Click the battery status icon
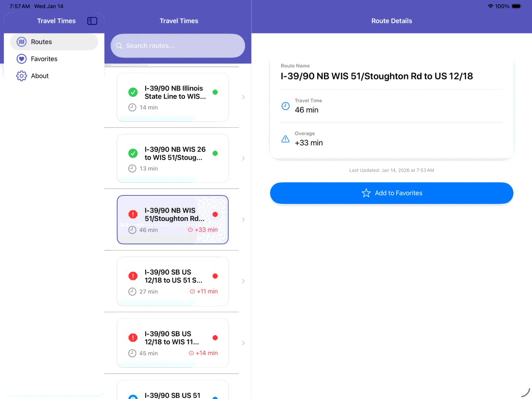 pyautogui.click(x=516, y=6)
